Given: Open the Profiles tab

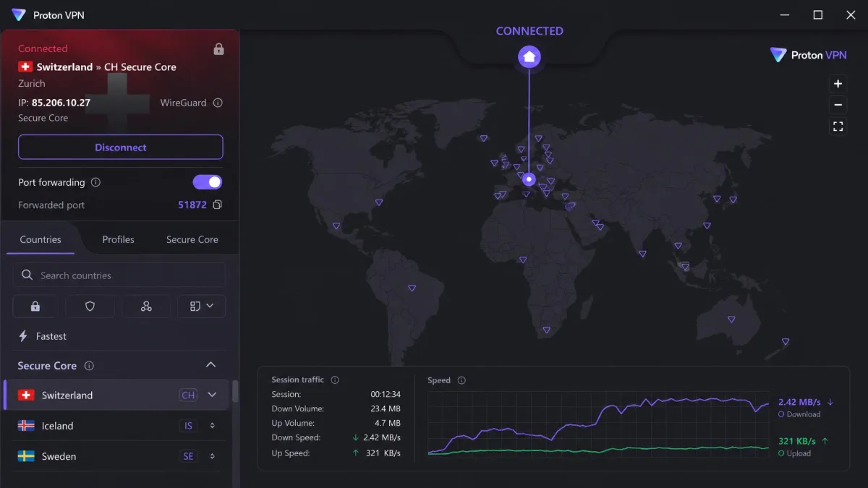Looking at the screenshot, I should pos(119,239).
